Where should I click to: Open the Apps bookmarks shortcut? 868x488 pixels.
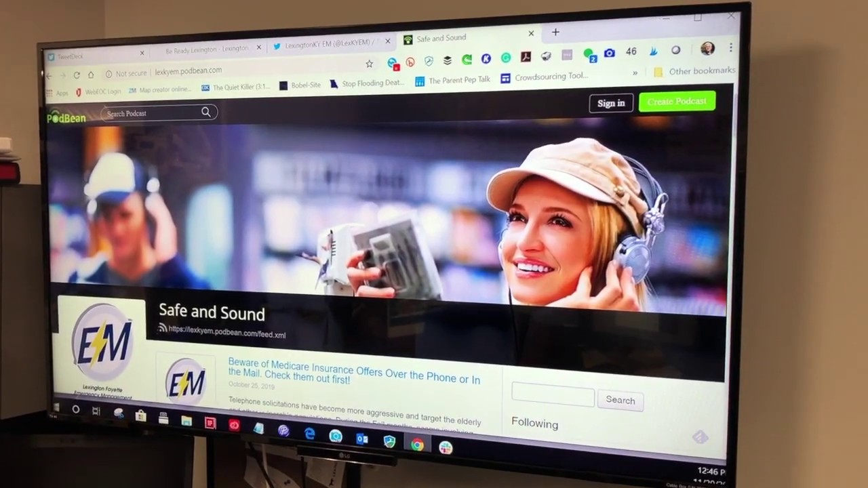point(58,93)
